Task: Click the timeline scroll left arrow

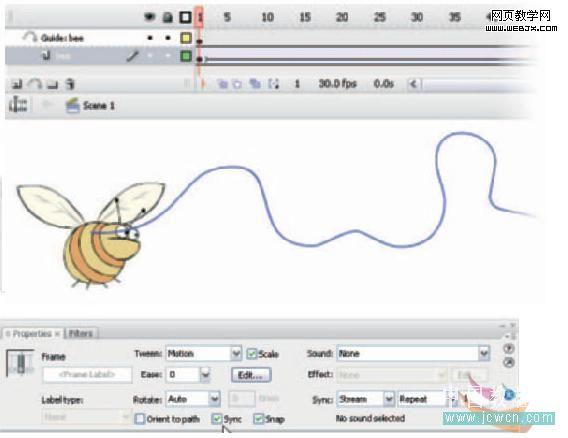Action: pos(413,84)
